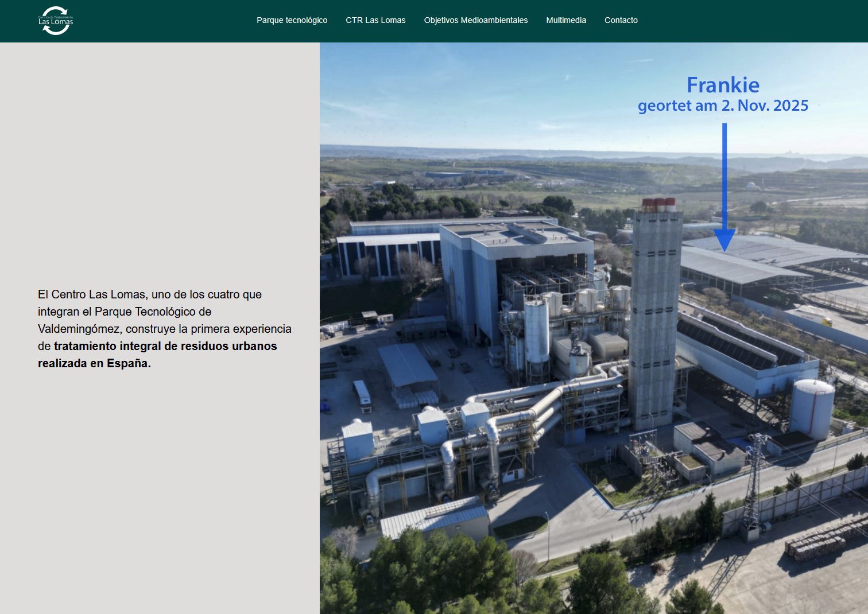Open the Parque tecnológico menu
Screen dimensions: 868x614
coord(292,20)
